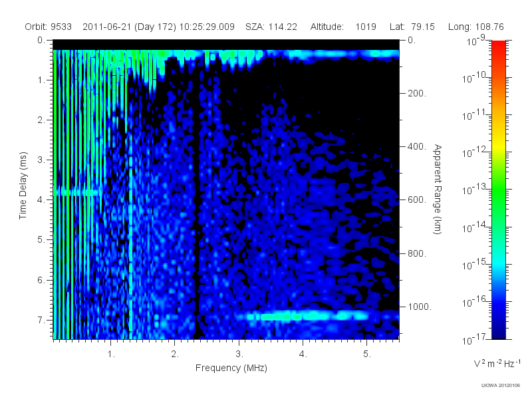Viewport: 532px width, 399px height.
Task: Click the 'UIOWA 20120106' credit text
Action: click(x=501, y=386)
